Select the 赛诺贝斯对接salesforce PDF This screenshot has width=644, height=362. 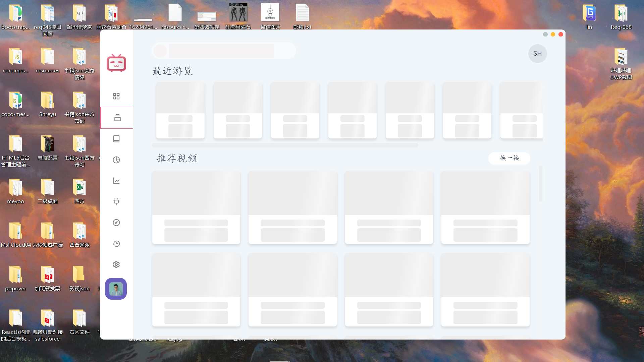pos(47,325)
